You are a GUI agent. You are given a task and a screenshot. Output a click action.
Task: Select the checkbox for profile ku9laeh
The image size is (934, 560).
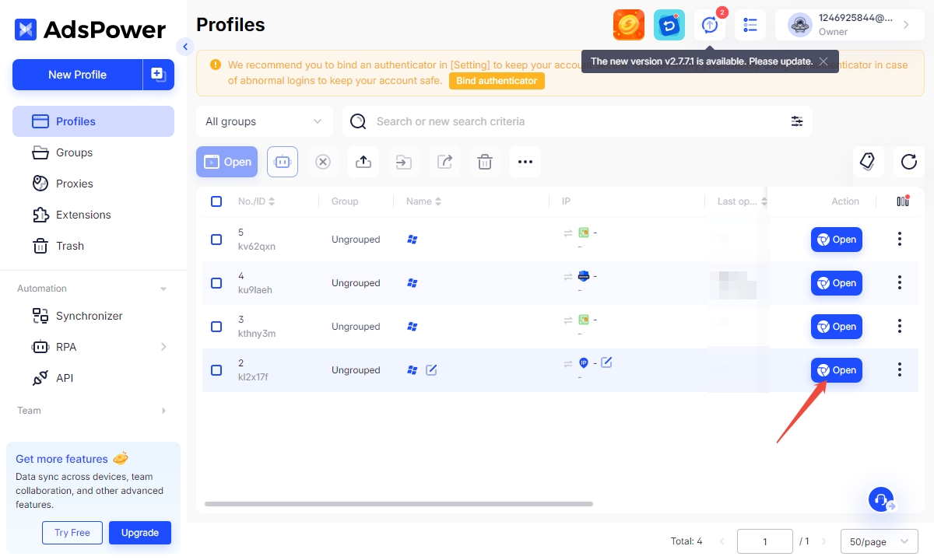coord(216,283)
